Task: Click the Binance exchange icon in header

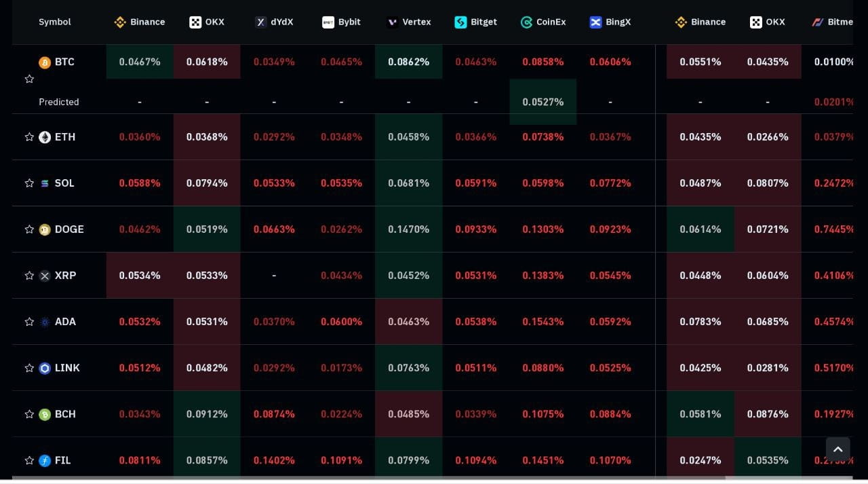Action: [121, 21]
